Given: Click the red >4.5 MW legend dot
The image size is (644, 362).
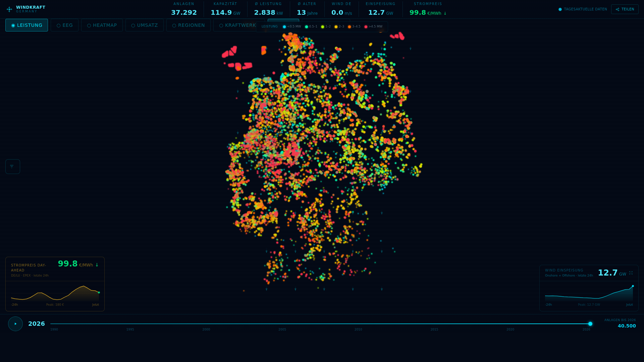Looking at the screenshot, I should [x=366, y=27].
